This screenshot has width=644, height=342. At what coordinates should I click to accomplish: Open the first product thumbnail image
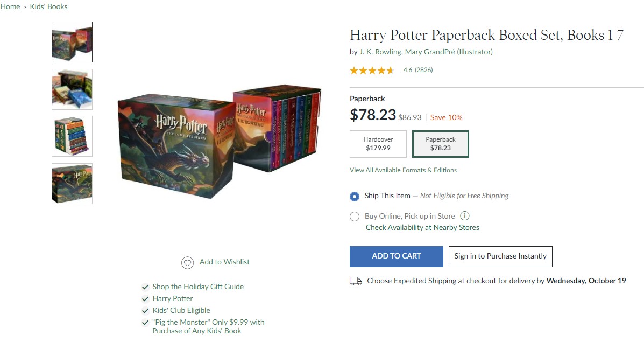tap(72, 42)
